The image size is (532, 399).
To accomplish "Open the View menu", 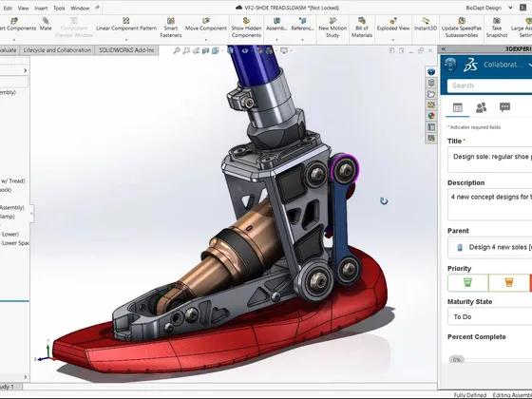I will coord(23,9).
